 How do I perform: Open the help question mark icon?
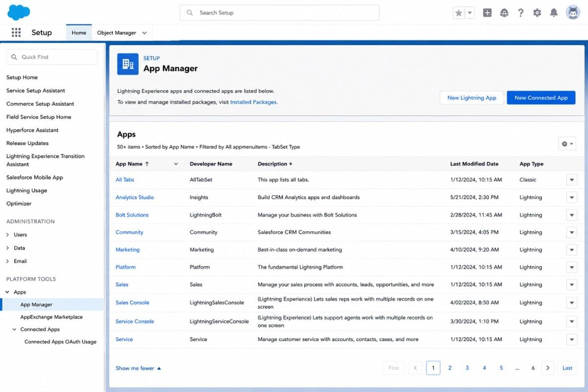click(520, 13)
